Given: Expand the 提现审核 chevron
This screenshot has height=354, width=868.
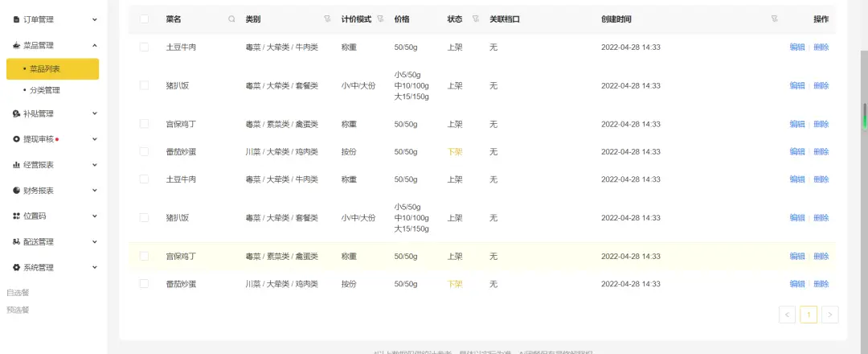Looking at the screenshot, I should tap(95, 139).
